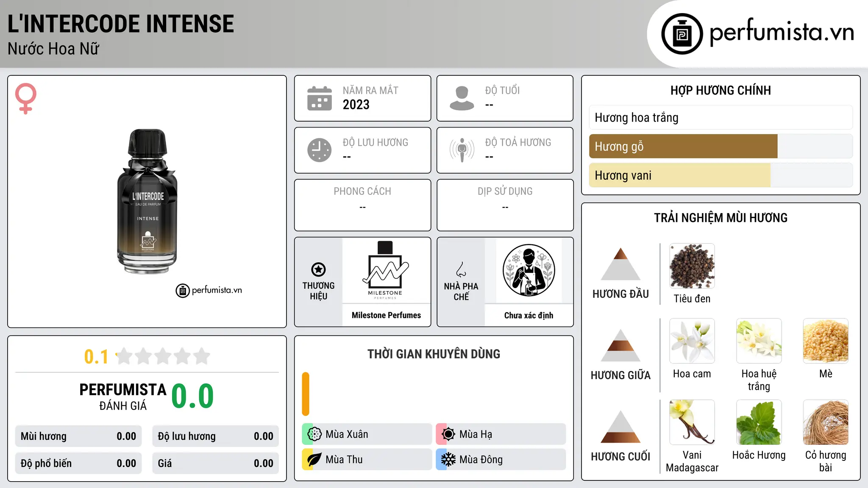Click the Mùi hương 0.00 score row
Image resolution: width=868 pixels, height=488 pixels.
[x=78, y=436]
